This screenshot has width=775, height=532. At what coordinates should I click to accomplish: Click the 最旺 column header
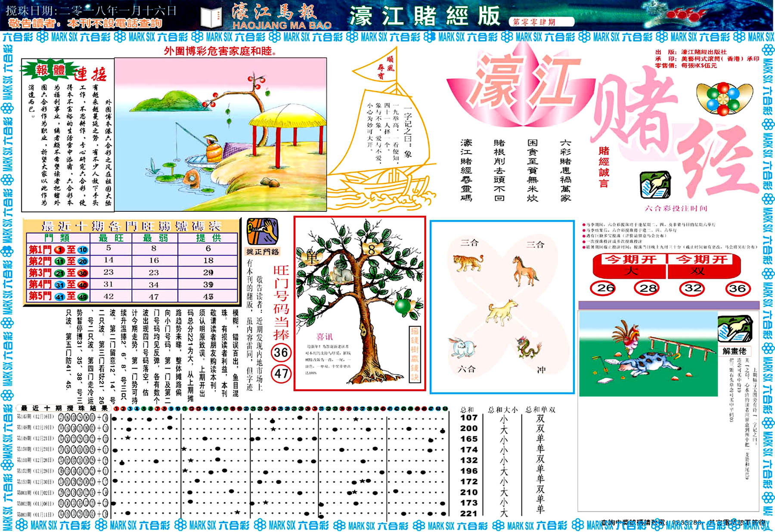coord(111,238)
